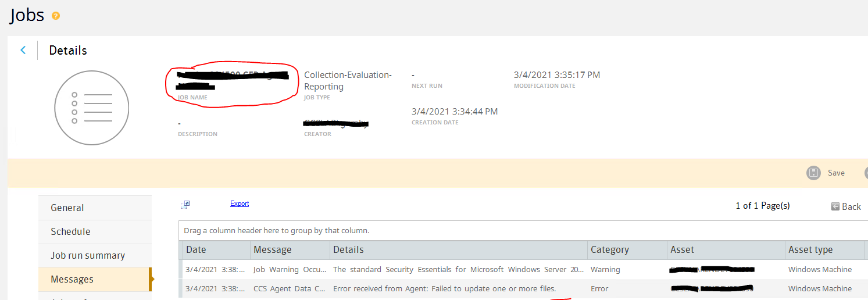Click the Asset column header
Image resolution: width=868 pixels, height=300 pixels.
point(682,249)
